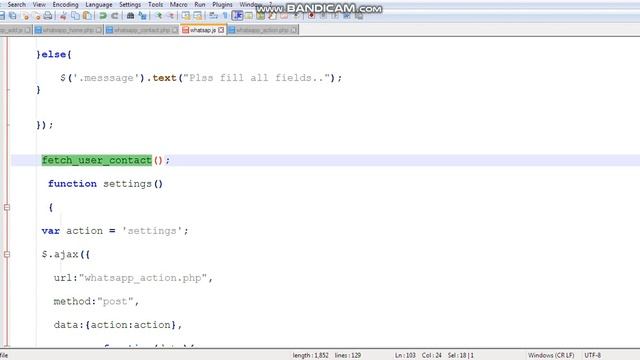This screenshot has width=640, height=360.
Task: Open the View menu
Action: point(39,4)
